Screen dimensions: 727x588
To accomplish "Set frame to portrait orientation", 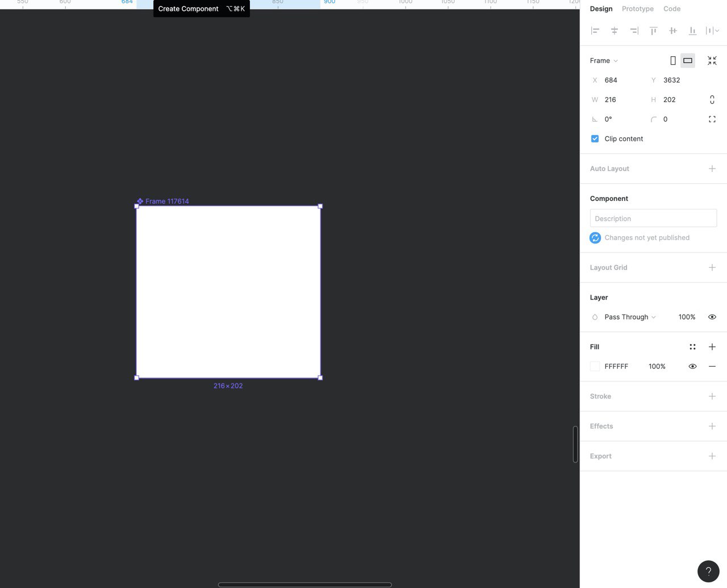I will pyautogui.click(x=673, y=61).
